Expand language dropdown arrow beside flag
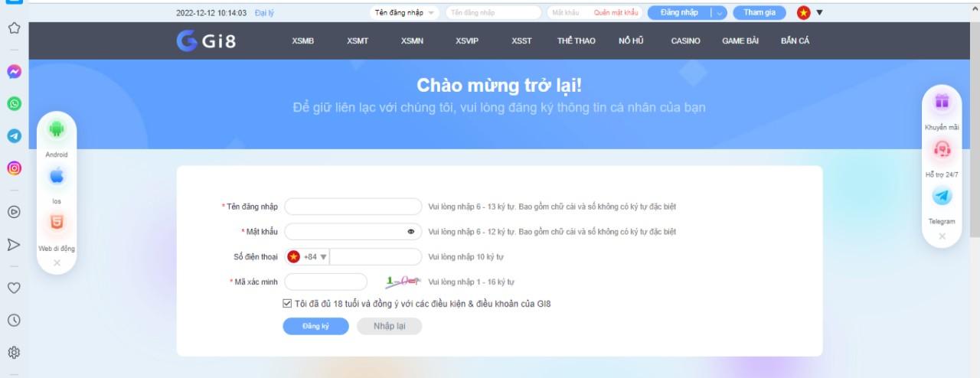This screenshot has width=980, height=378. coord(819,12)
